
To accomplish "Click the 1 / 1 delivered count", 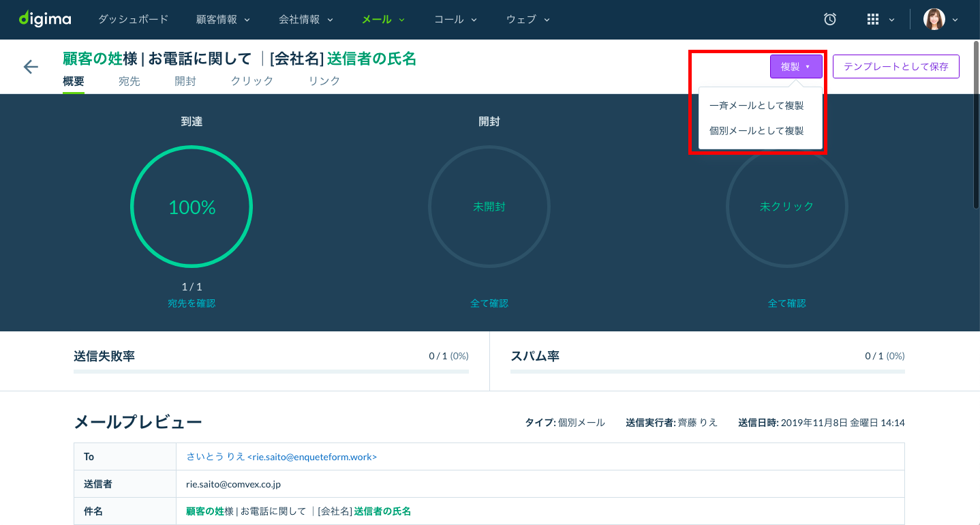I will point(192,287).
